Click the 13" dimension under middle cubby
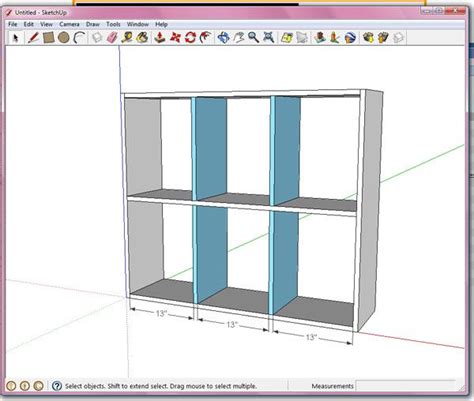Viewport: 474px width, 401px height. click(232, 325)
